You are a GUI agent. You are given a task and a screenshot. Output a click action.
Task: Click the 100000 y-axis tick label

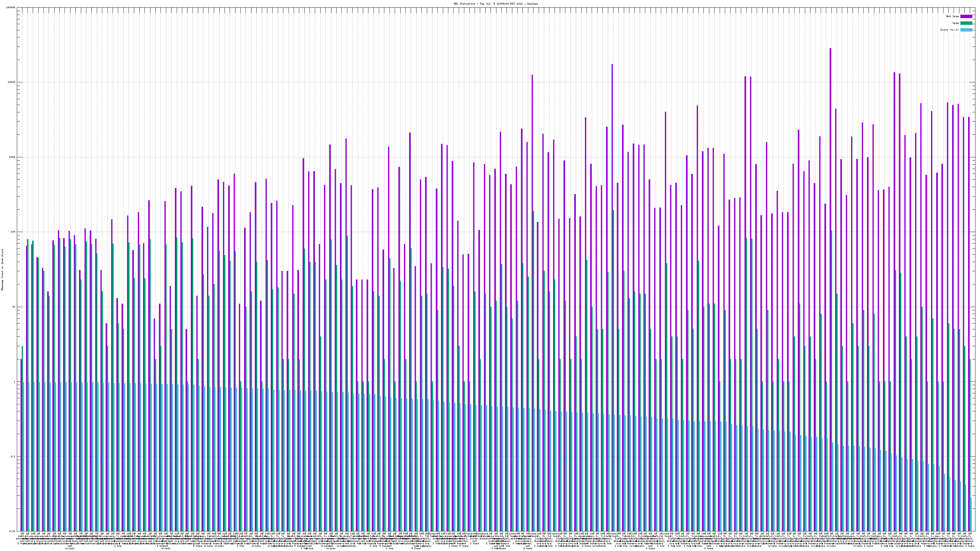pyautogui.click(x=11, y=8)
